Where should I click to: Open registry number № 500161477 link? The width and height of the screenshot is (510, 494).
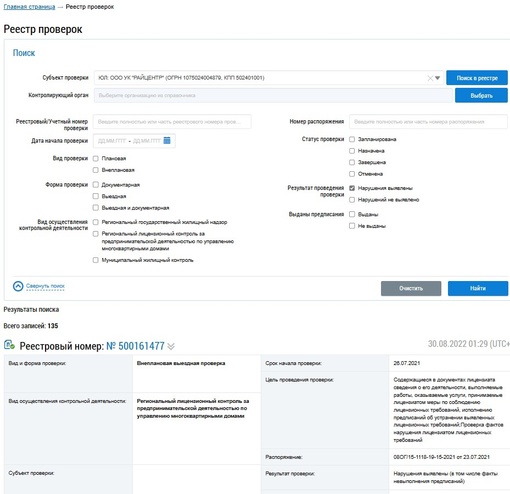pos(135,346)
